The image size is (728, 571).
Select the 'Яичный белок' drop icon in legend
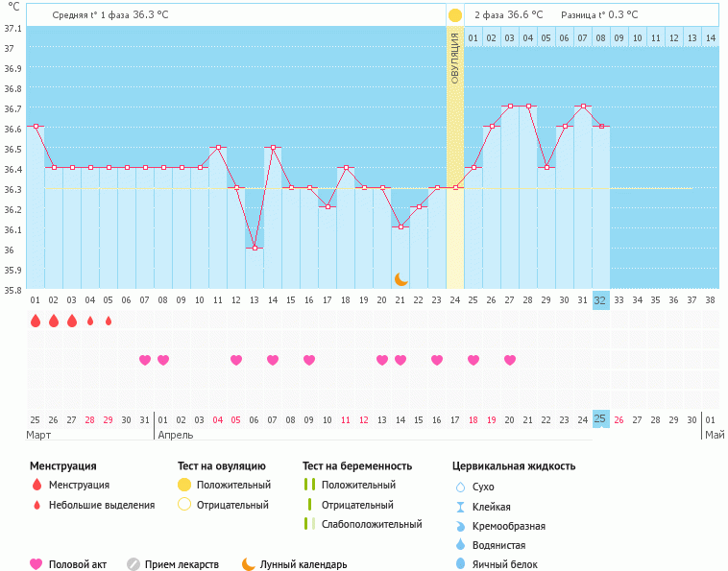(460, 564)
